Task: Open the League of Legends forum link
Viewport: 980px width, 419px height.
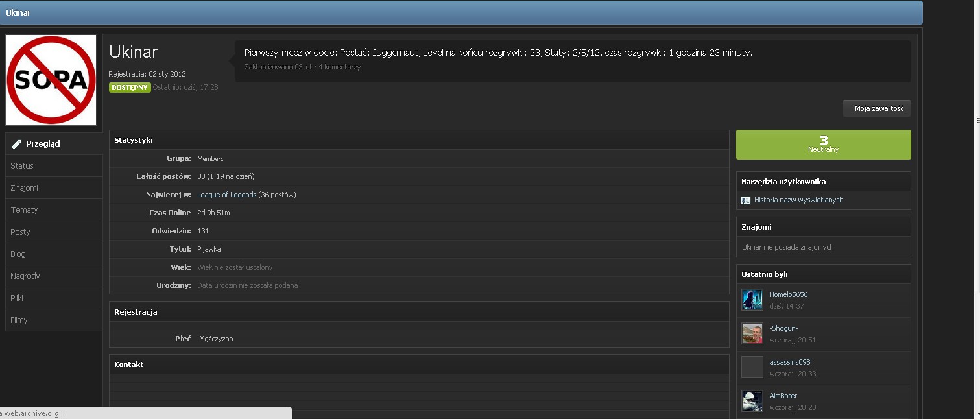Action: (x=226, y=195)
